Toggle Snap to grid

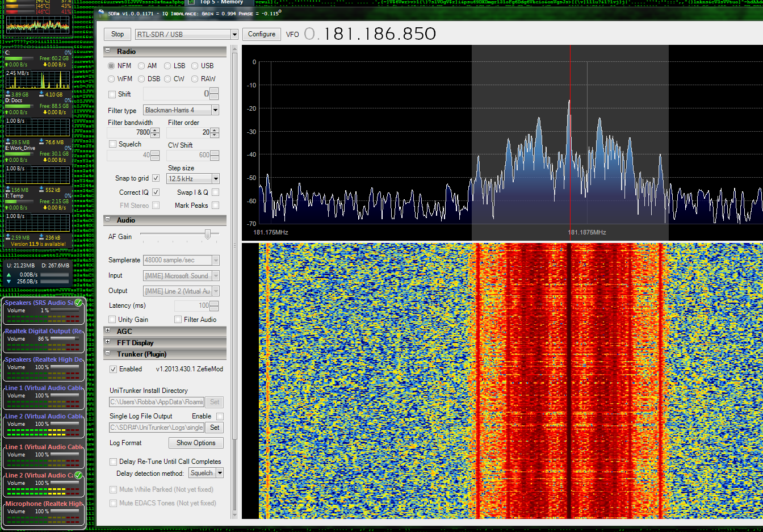(156, 178)
